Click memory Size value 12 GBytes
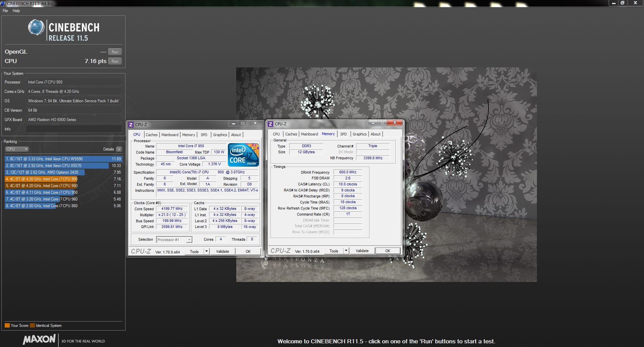The height and width of the screenshot is (347, 644). pos(306,152)
